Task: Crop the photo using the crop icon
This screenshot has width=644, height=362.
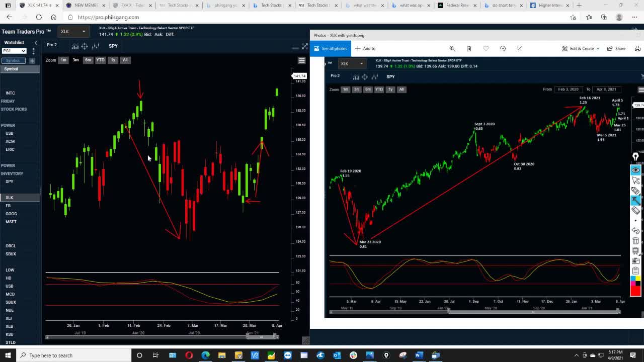Action: 520,48
